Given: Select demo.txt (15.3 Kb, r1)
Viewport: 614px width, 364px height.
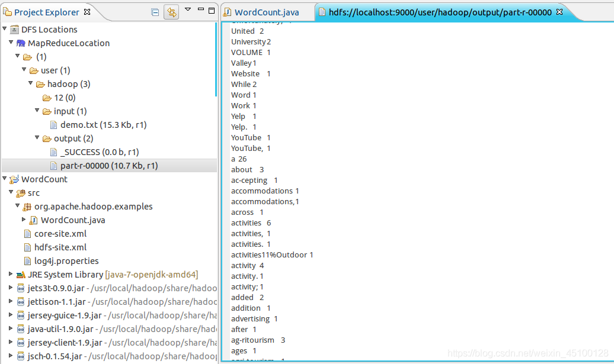Looking at the screenshot, I should click(x=103, y=125).
